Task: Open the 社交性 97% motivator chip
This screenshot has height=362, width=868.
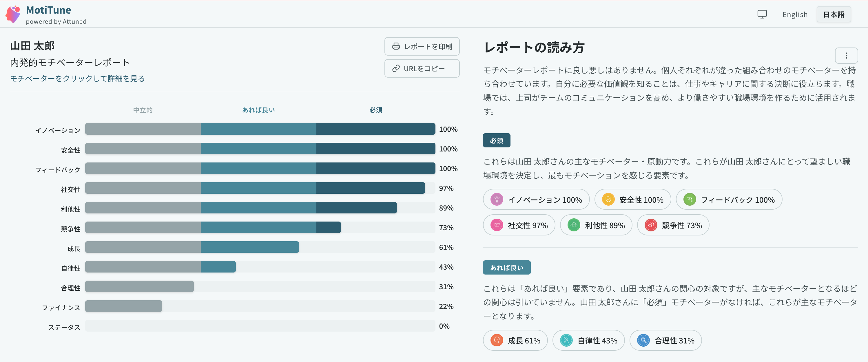Action: tap(519, 225)
